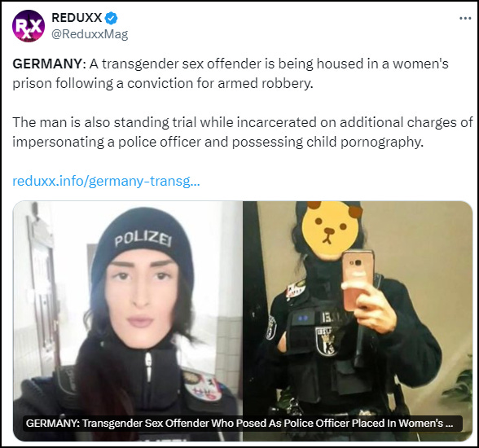The width and height of the screenshot is (479, 448).
Task: Visit the @ReduxxMag handle
Action: pyautogui.click(x=90, y=34)
